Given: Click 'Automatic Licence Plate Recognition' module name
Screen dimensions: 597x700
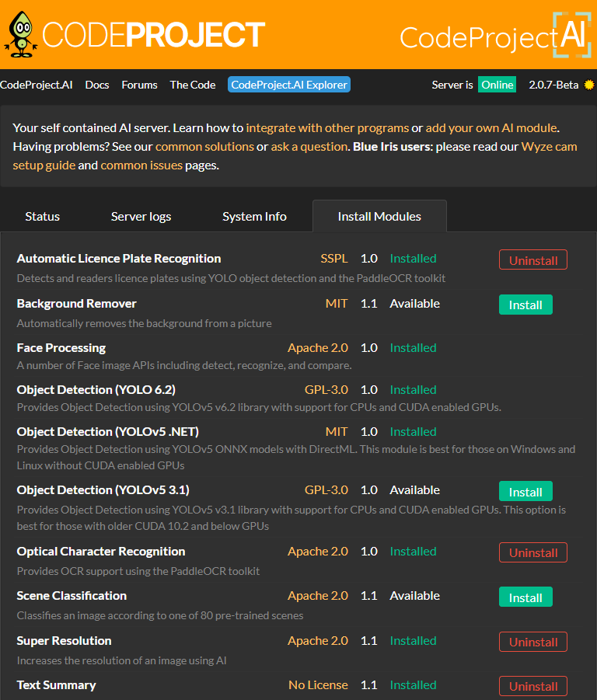Looking at the screenshot, I should click(x=119, y=259).
